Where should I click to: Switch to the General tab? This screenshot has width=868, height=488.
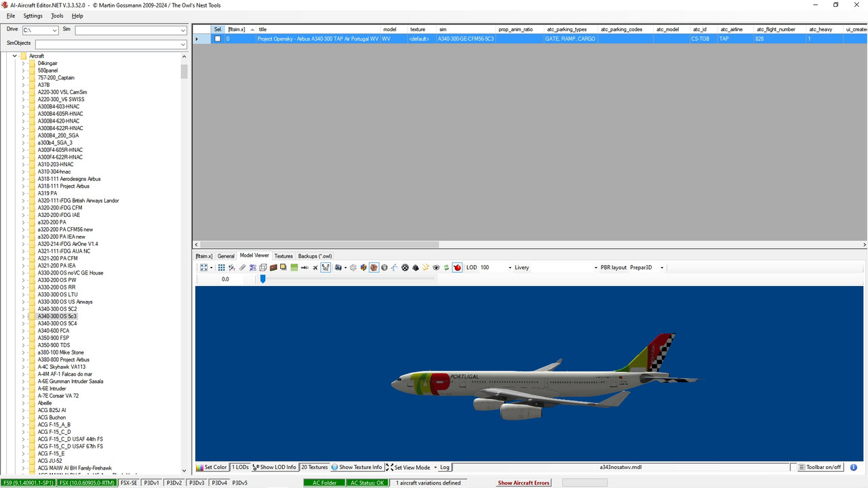[x=226, y=256]
